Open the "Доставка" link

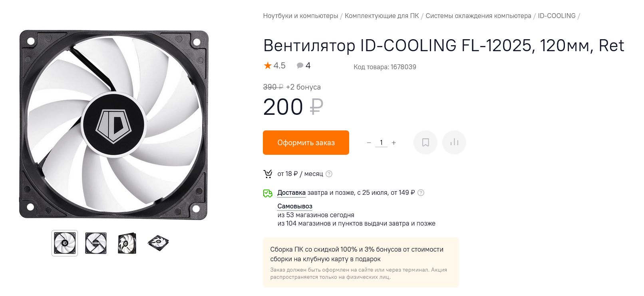coord(291,193)
